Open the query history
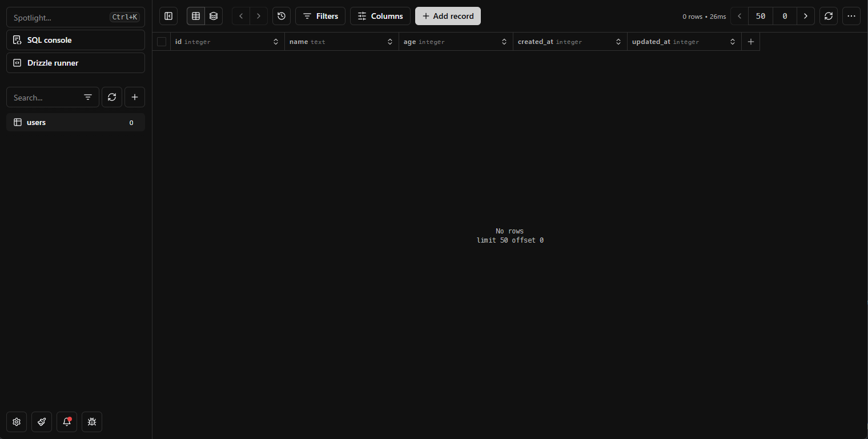 click(x=281, y=16)
